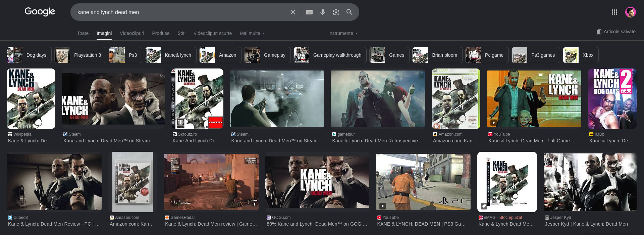
Task: Filter by the Playstation 3 chip
Action: [80, 55]
